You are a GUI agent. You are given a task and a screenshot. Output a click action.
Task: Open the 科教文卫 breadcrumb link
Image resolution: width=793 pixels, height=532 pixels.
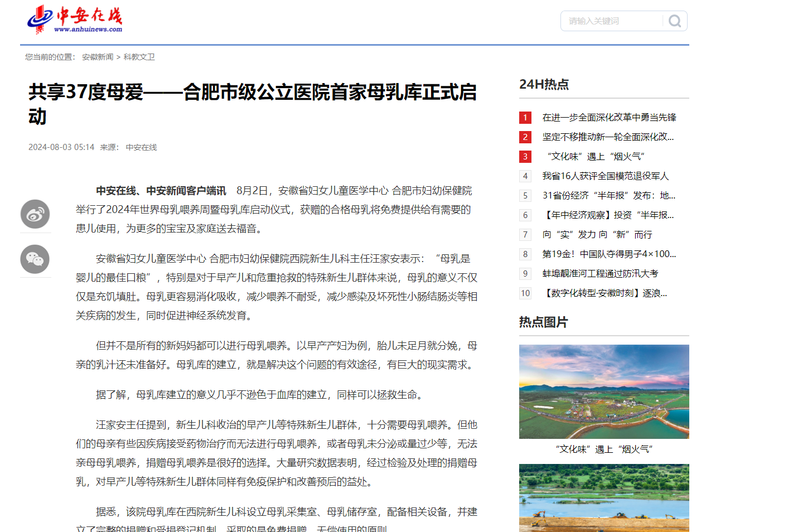click(139, 57)
